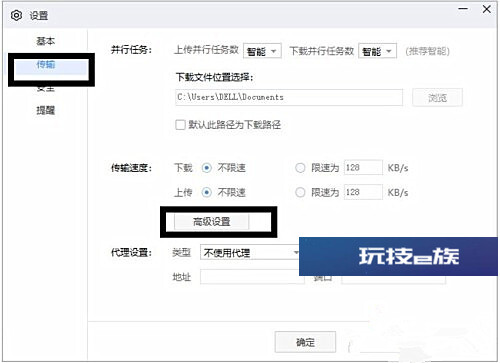This screenshot has height=363, width=500.
Task: Expand proxy type 不使用代理 dropdown
Action: point(250,253)
